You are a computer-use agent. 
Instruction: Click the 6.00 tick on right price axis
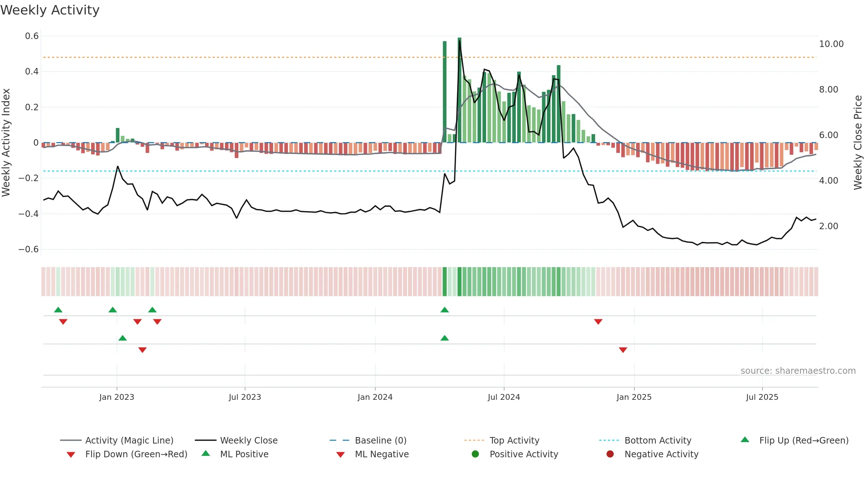tap(829, 135)
